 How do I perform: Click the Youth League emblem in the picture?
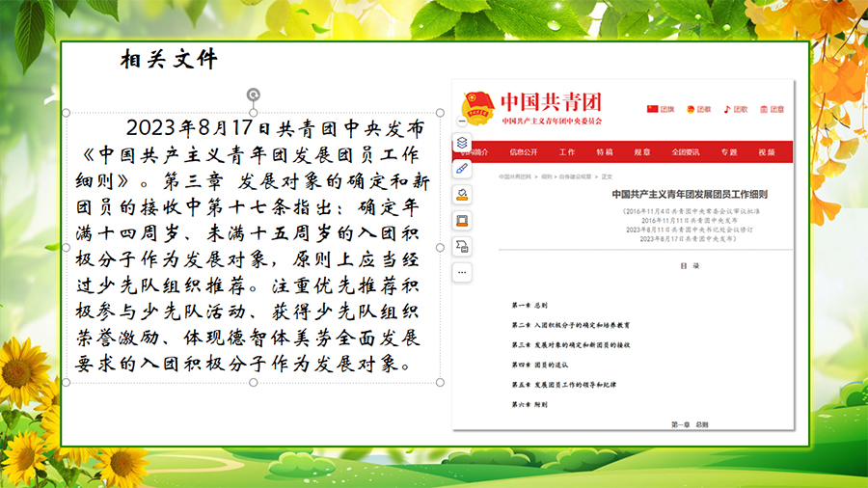(x=477, y=107)
